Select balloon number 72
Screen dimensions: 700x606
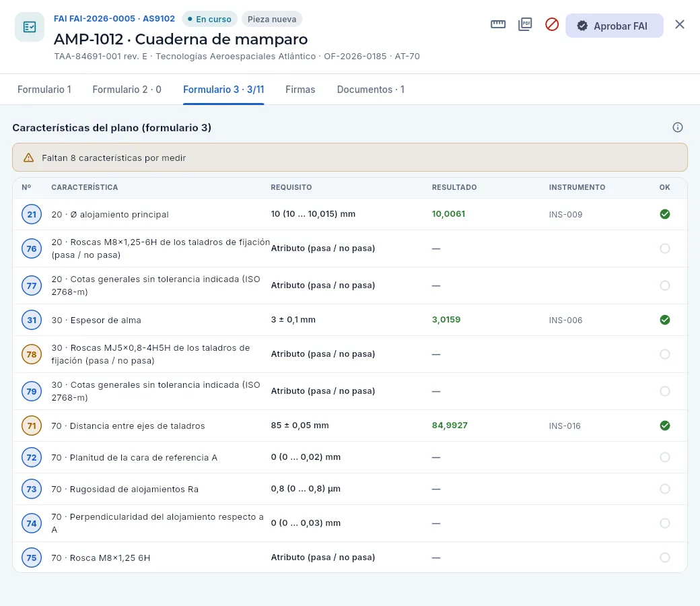click(32, 458)
